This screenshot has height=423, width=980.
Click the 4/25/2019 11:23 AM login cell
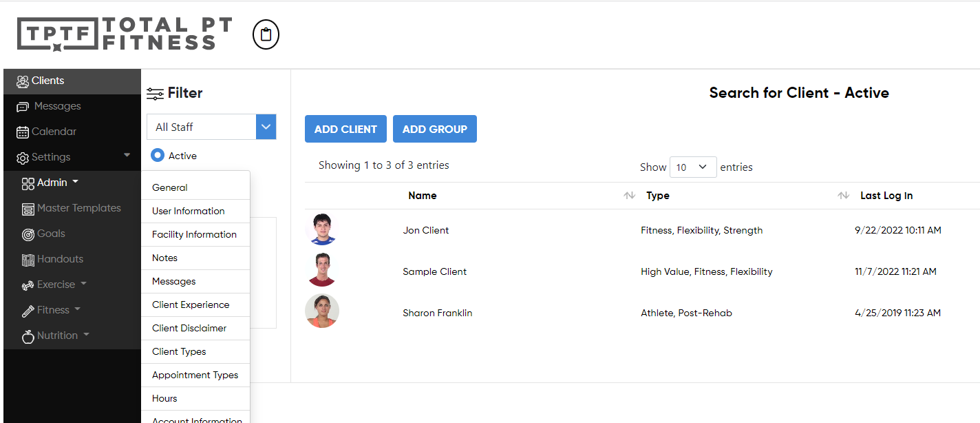pos(898,313)
